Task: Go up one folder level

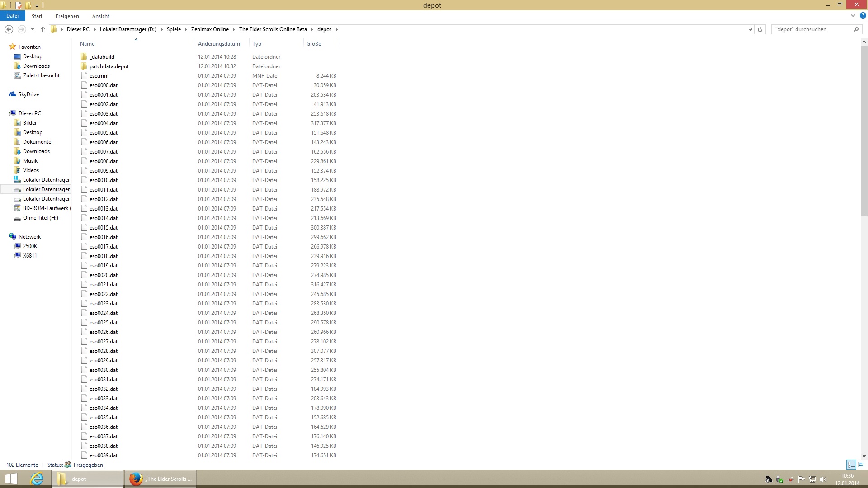Action: [43, 29]
